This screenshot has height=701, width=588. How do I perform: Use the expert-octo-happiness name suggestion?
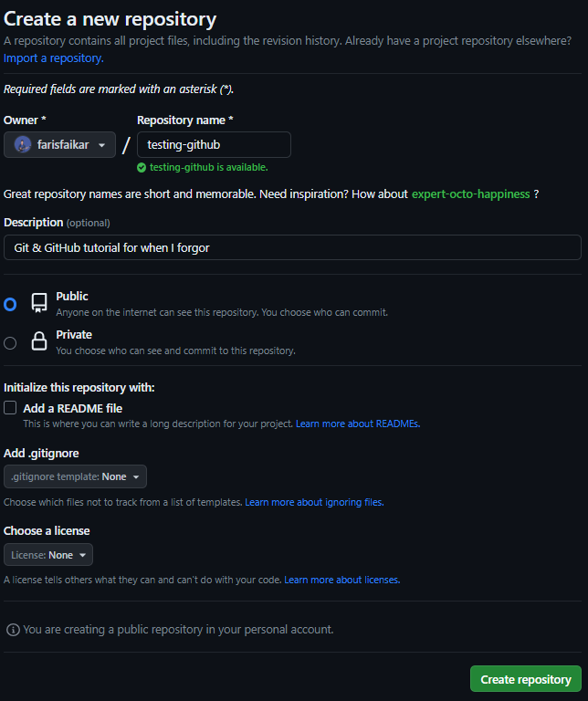click(x=470, y=194)
